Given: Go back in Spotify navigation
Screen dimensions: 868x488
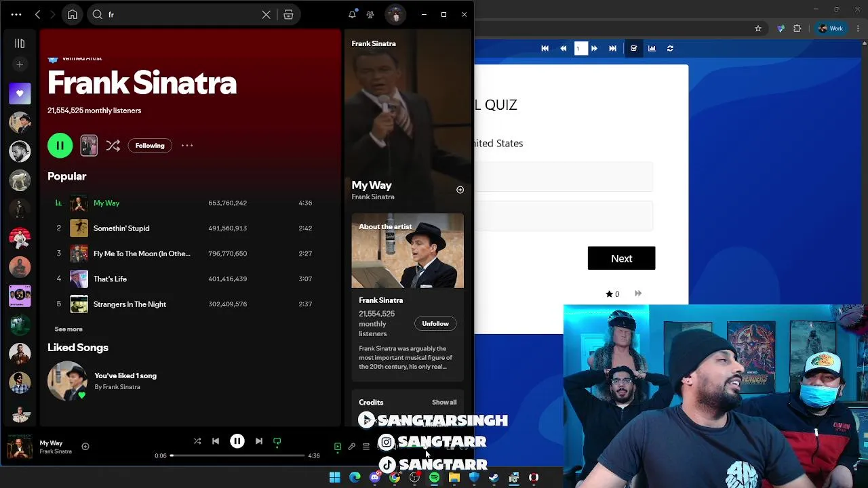Looking at the screenshot, I should pyautogui.click(x=38, y=14).
